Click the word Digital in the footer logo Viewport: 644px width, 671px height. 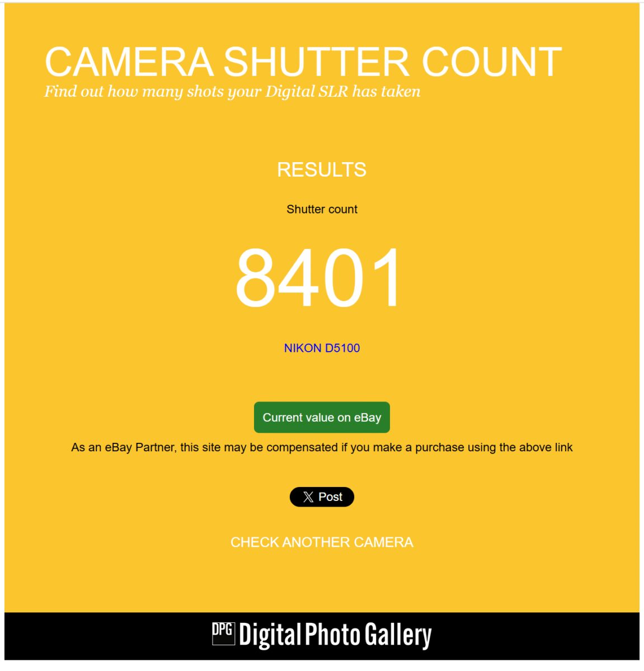[270, 636]
